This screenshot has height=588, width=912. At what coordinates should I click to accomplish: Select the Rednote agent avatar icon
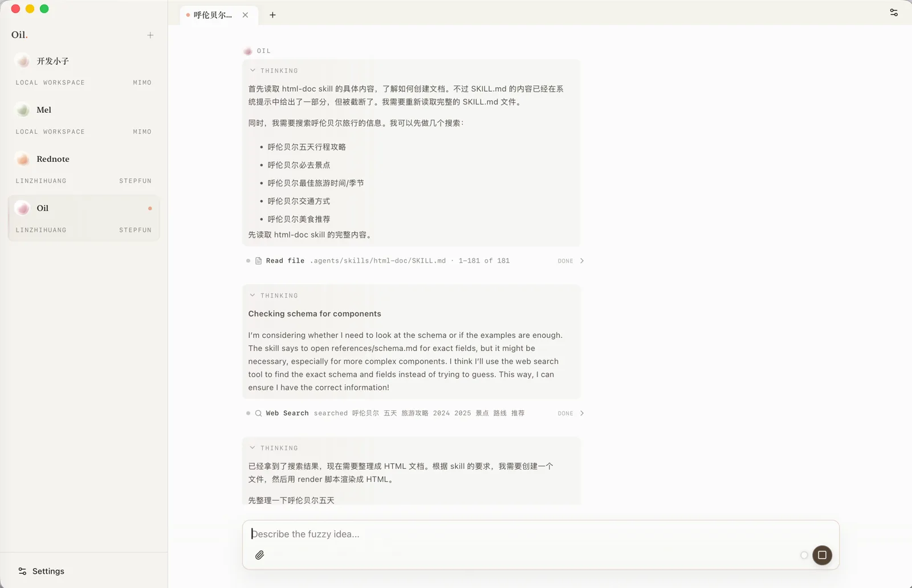(x=23, y=159)
